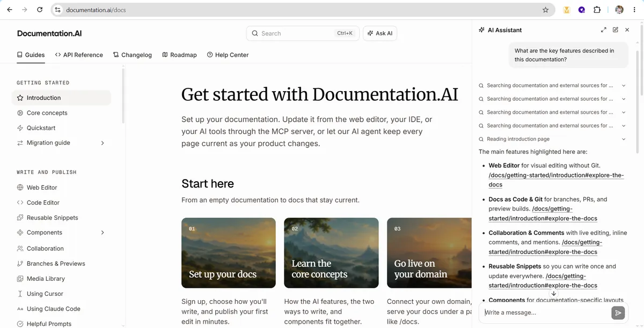Click the Quickstart rocket icon
The height and width of the screenshot is (328, 644).
coord(20,128)
